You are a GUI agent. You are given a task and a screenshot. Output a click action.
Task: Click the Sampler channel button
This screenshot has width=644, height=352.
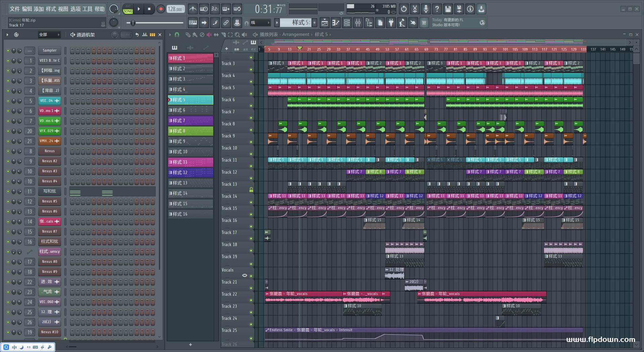point(49,51)
